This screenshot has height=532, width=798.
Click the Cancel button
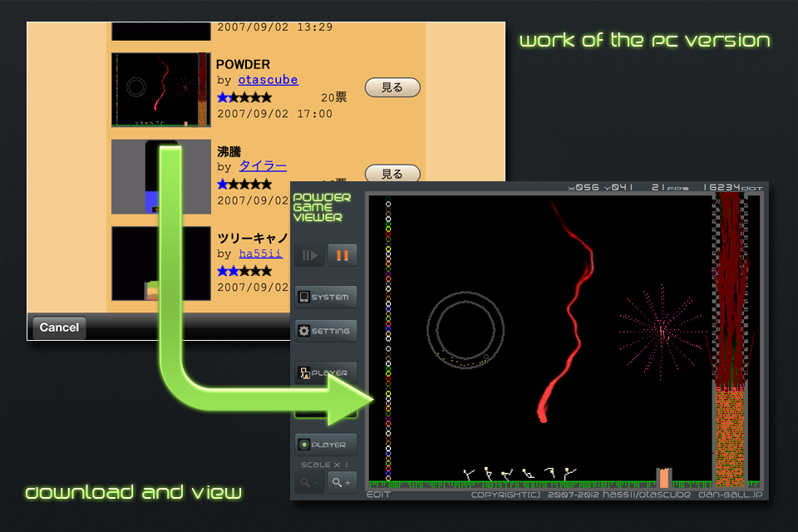57,327
